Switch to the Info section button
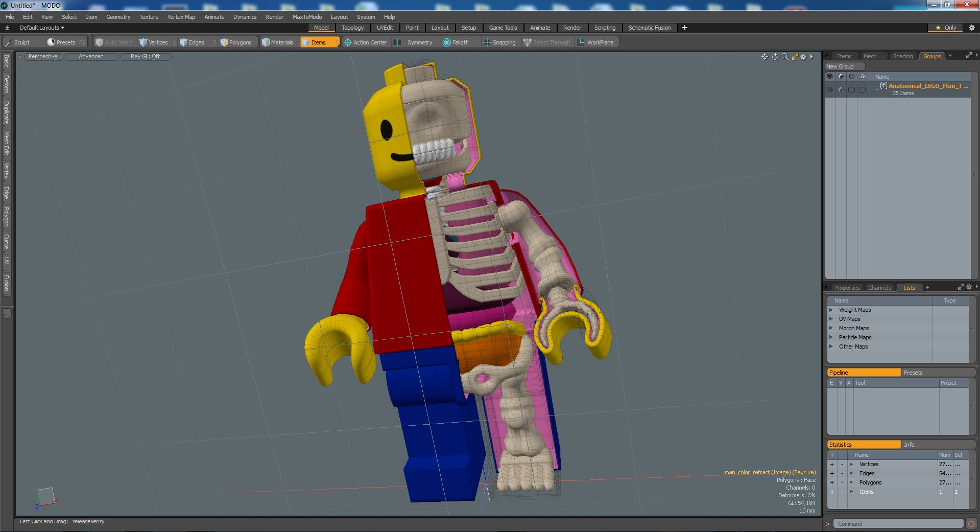Image resolution: width=980 pixels, height=532 pixels. tap(938, 445)
